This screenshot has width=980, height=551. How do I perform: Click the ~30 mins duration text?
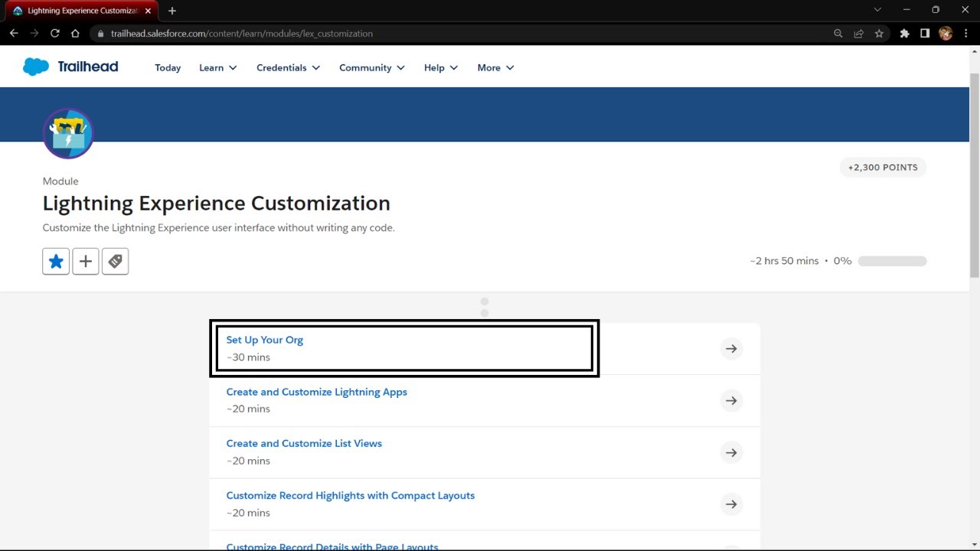(x=248, y=357)
